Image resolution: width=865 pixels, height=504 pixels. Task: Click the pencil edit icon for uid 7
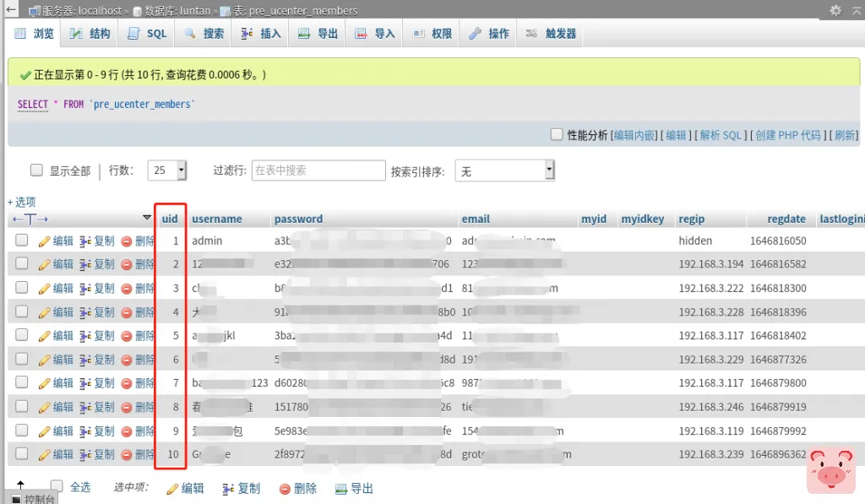coord(45,383)
